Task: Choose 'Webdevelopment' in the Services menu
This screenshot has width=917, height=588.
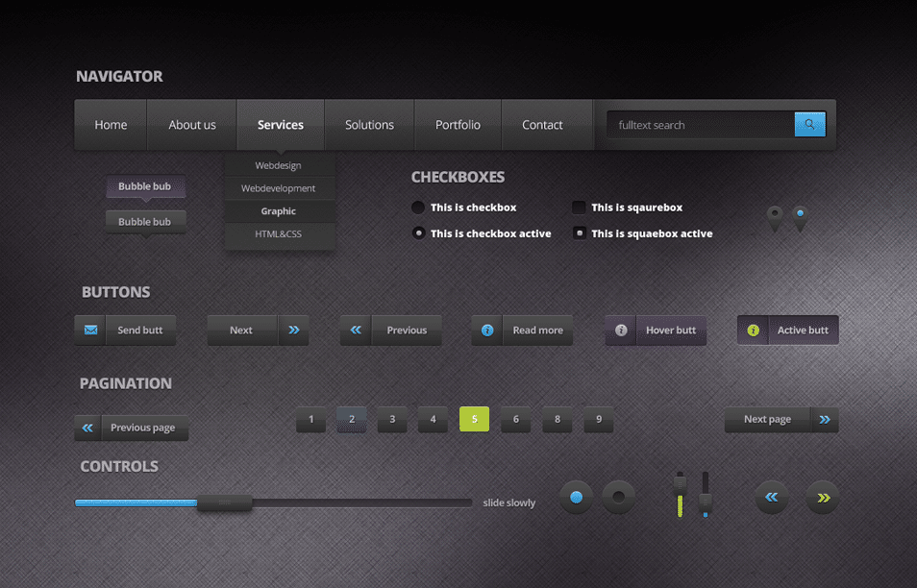Action: [279, 187]
